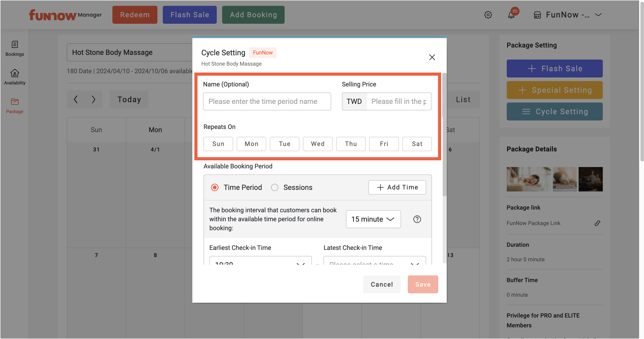Click the Flash Sale header button
Viewport: 644px width, 339px height.
pyautogui.click(x=189, y=15)
